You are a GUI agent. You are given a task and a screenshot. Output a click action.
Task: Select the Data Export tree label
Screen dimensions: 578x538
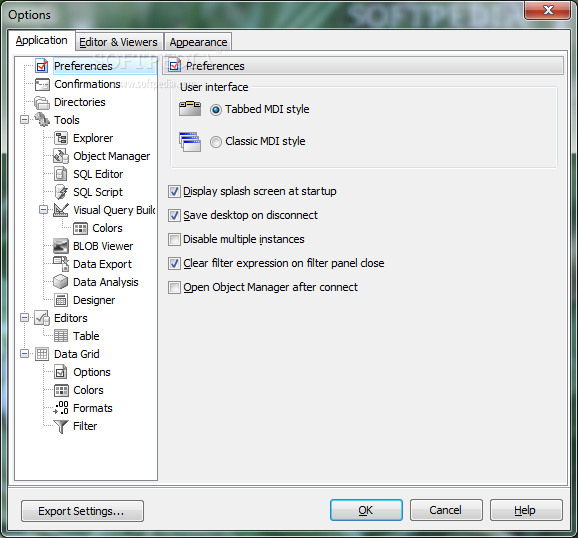click(x=102, y=264)
